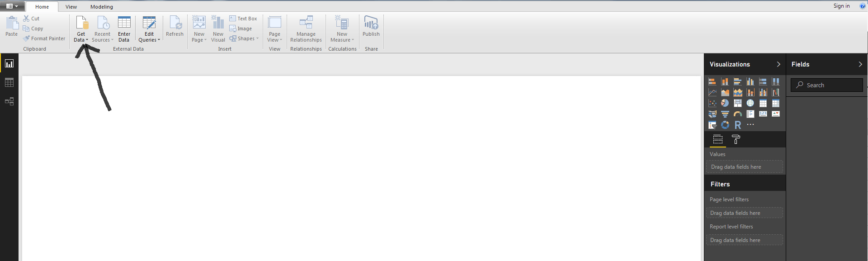
Task: Select the funnel chart visual
Action: point(725,114)
